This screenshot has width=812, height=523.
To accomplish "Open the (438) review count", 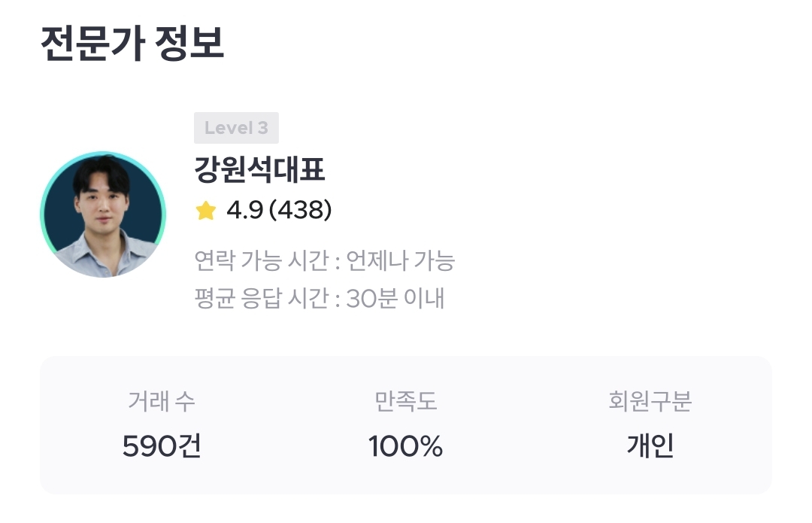I will [x=300, y=211].
